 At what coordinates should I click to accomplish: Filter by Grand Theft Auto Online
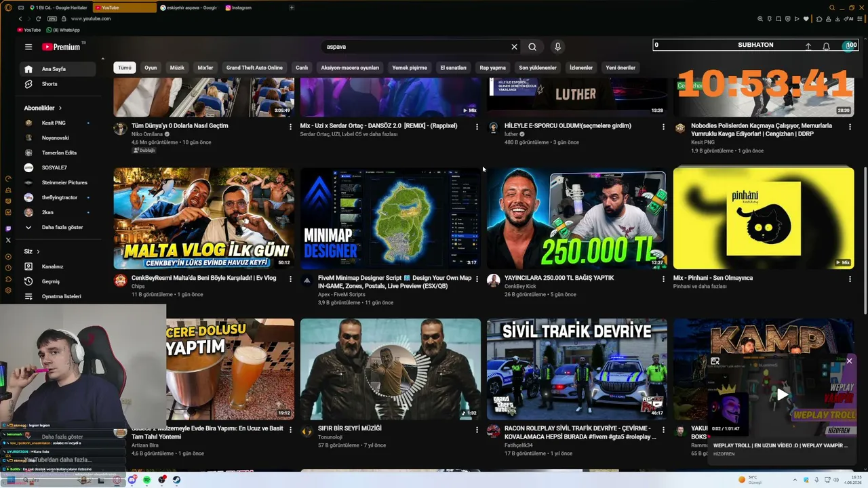[x=254, y=68]
